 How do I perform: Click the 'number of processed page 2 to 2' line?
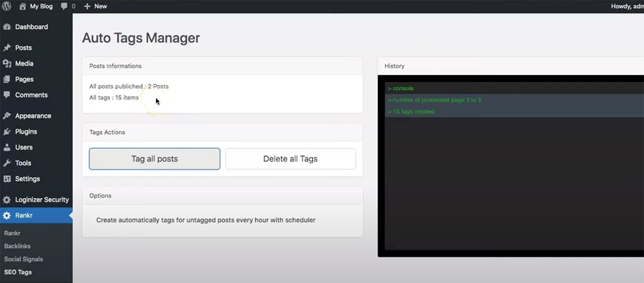click(x=434, y=100)
